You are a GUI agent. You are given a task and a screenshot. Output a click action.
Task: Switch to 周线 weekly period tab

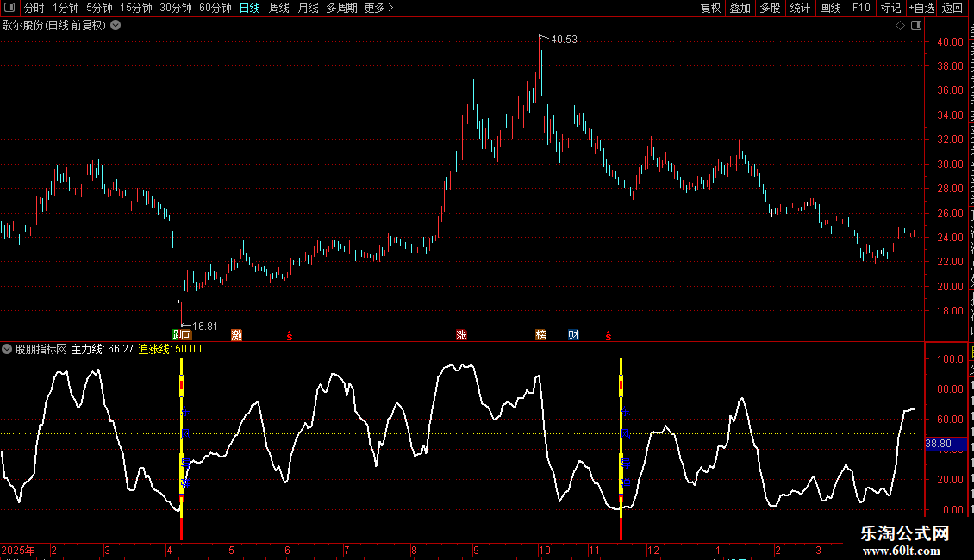click(279, 8)
